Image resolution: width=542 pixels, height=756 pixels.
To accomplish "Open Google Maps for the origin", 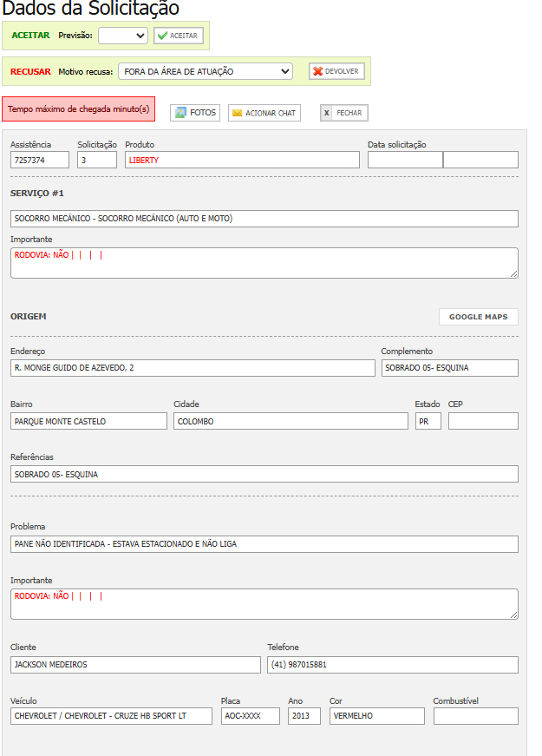I will pos(478,317).
